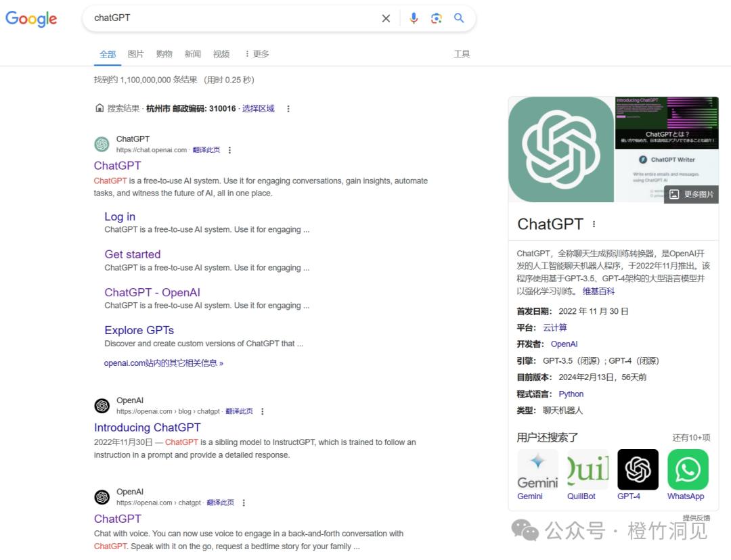
Task: Open three-dot menu for chat.openai.com result
Action: pyautogui.click(x=229, y=150)
